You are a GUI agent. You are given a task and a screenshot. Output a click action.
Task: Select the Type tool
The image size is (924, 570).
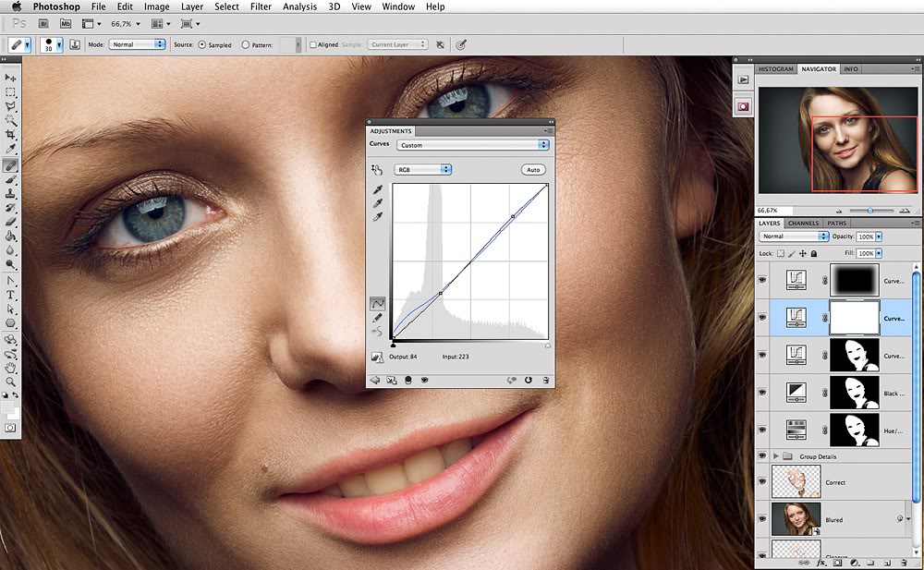click(x=11, y=295)
